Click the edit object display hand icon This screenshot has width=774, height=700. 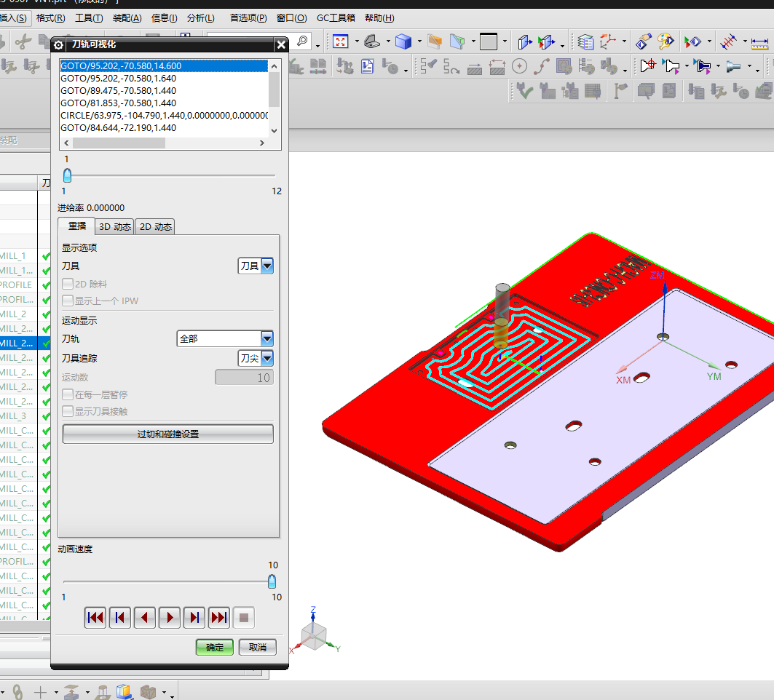point(643,41)
